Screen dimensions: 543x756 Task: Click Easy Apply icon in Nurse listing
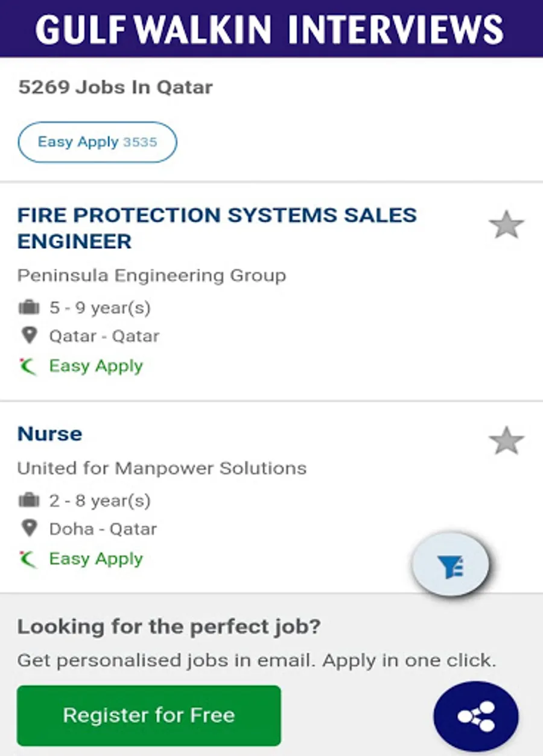[x=28, y=559]
